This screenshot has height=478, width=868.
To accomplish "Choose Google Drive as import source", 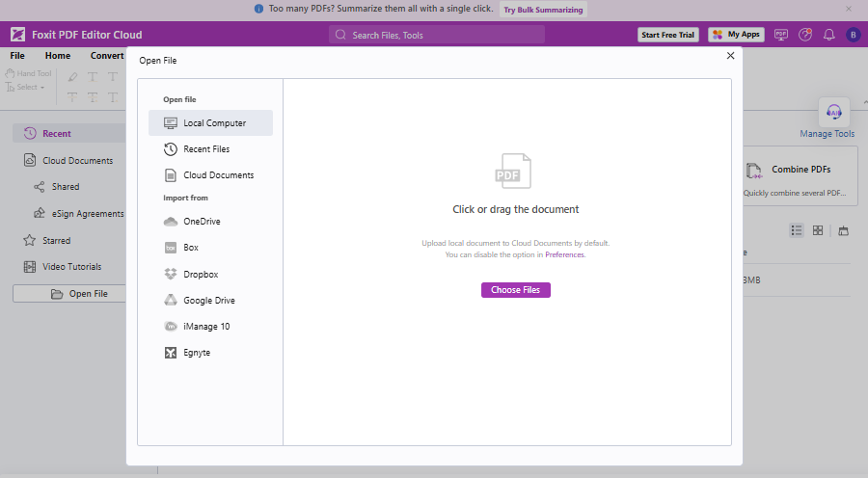I will 208,301.
